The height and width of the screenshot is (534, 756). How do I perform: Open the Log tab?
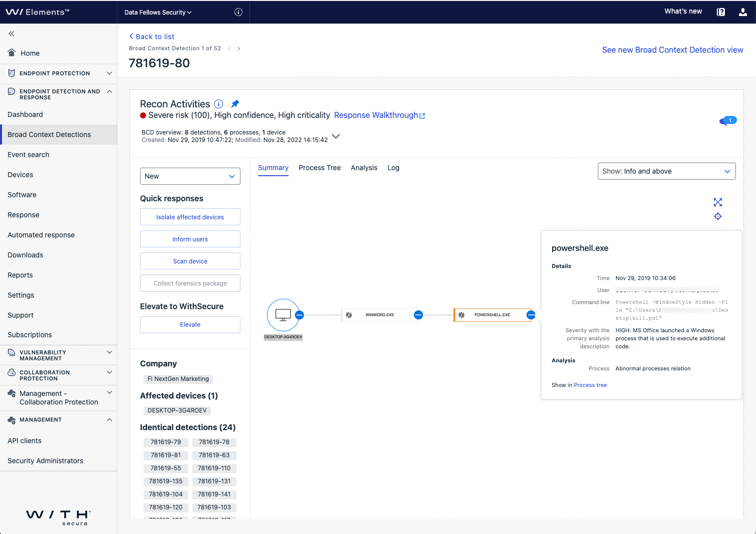(393, 168)
